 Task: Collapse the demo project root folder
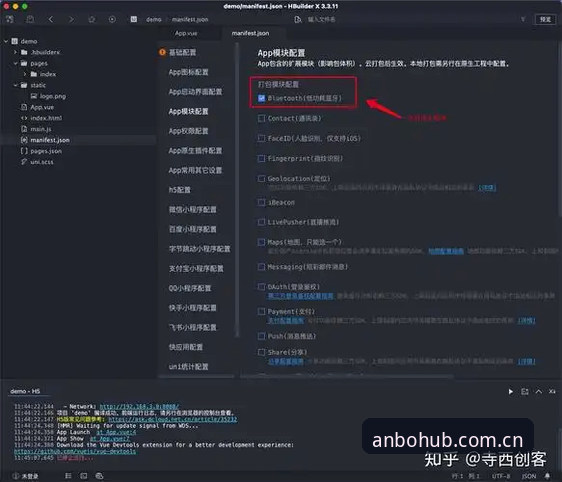(6, 41)
